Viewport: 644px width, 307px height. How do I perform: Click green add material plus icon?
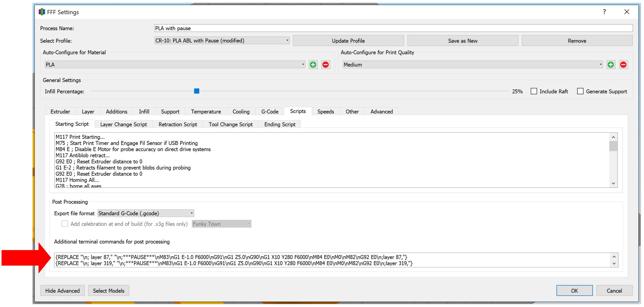point(313,65)
